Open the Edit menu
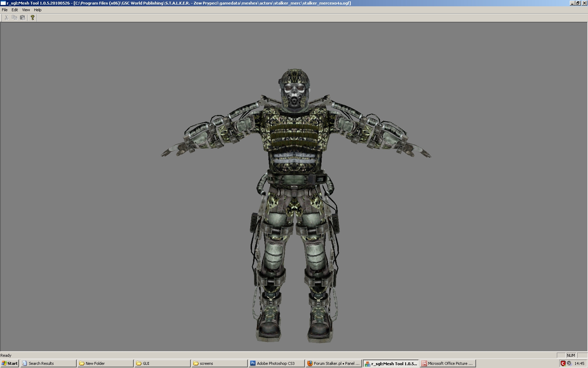588x368 pixels. pos(15,10)
